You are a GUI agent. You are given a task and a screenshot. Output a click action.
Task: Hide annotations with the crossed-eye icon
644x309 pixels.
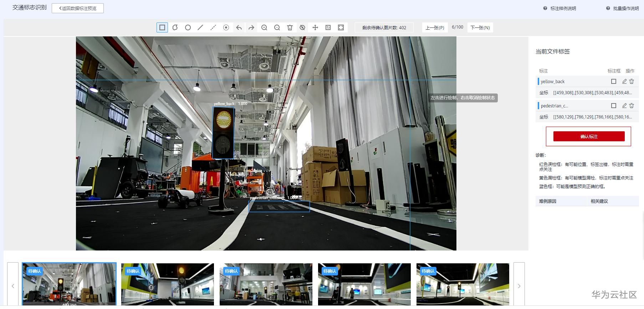[302, 27]
